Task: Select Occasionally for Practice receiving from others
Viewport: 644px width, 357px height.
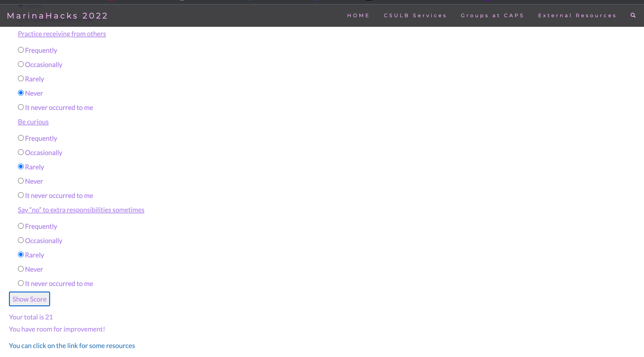Action: click(21, 64)
